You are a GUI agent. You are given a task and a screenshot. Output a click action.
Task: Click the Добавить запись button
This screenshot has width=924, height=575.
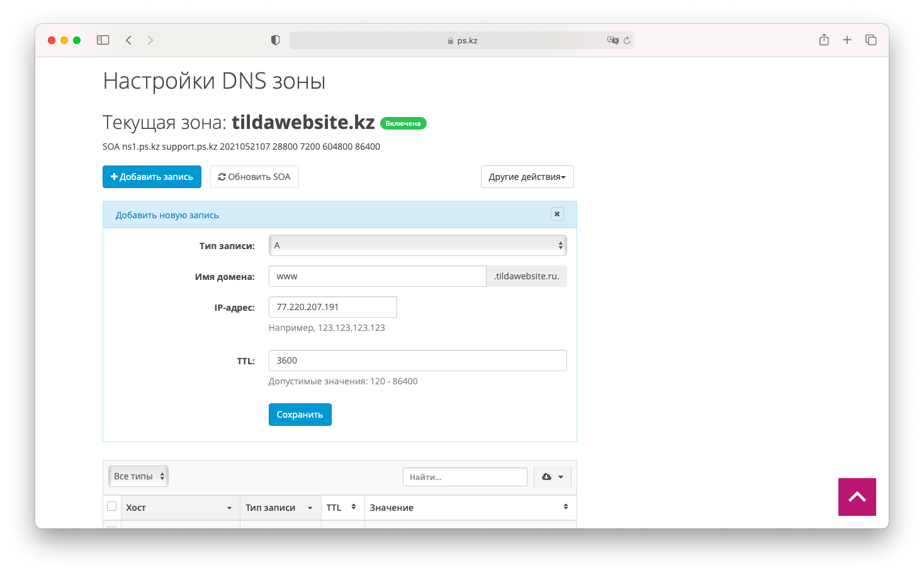152,177
